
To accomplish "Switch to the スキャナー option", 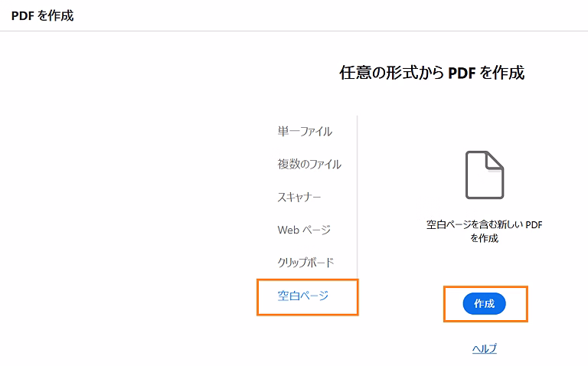I will point(299,197).
